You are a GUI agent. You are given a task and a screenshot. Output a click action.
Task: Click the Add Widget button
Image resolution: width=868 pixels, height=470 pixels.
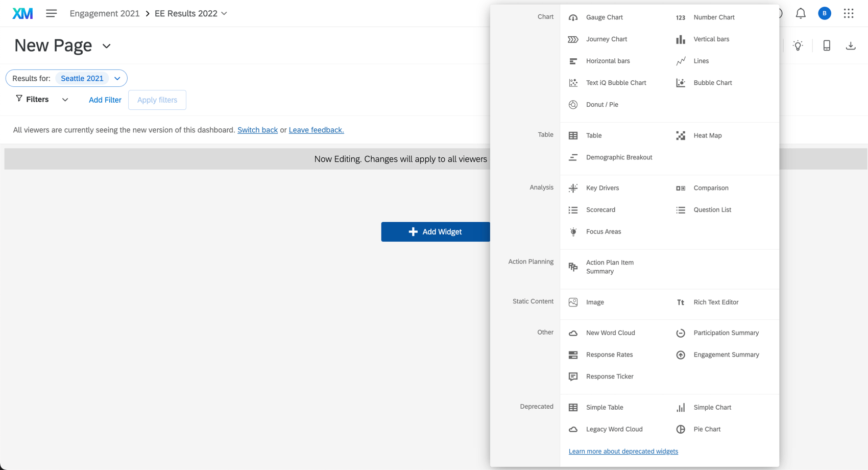pyautogui.click(x=436, y=231)
